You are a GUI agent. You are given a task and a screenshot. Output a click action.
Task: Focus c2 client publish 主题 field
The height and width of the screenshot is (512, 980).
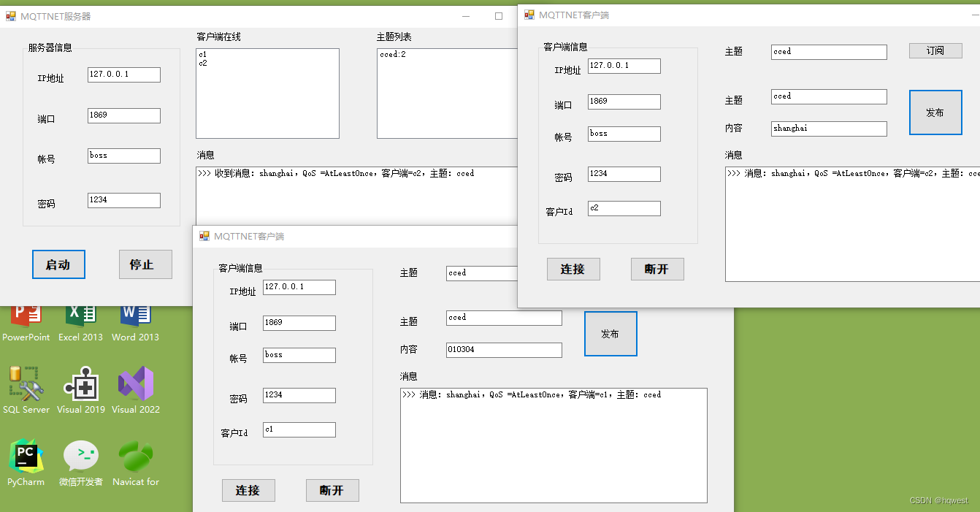[x=830, y=96]
